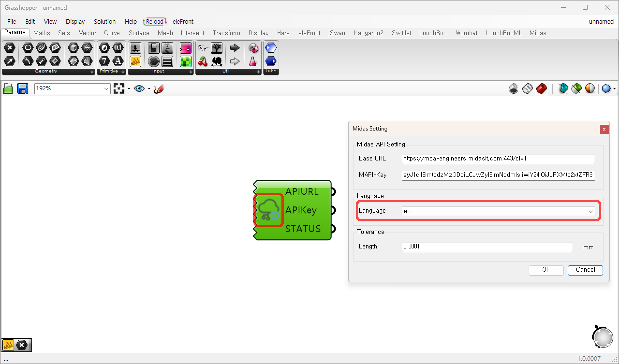Add the green checker Colour Swatch component
Screen dimensions: 619x364
point(185,61)
